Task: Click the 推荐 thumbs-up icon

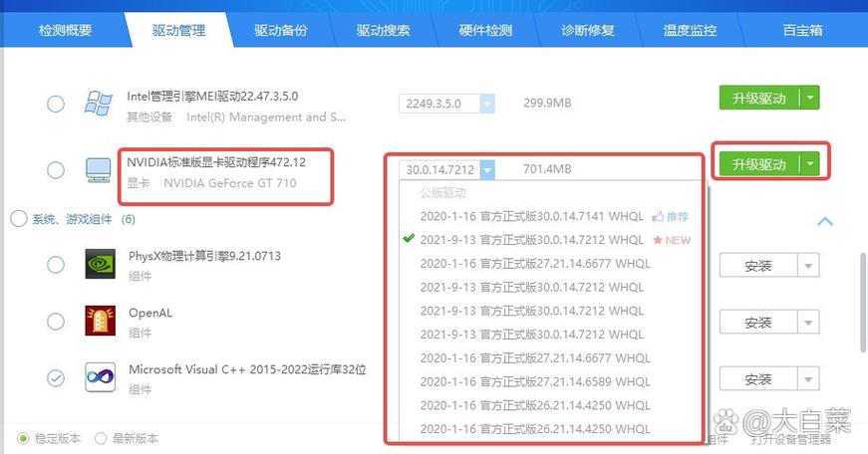Action: pos(657,216)
